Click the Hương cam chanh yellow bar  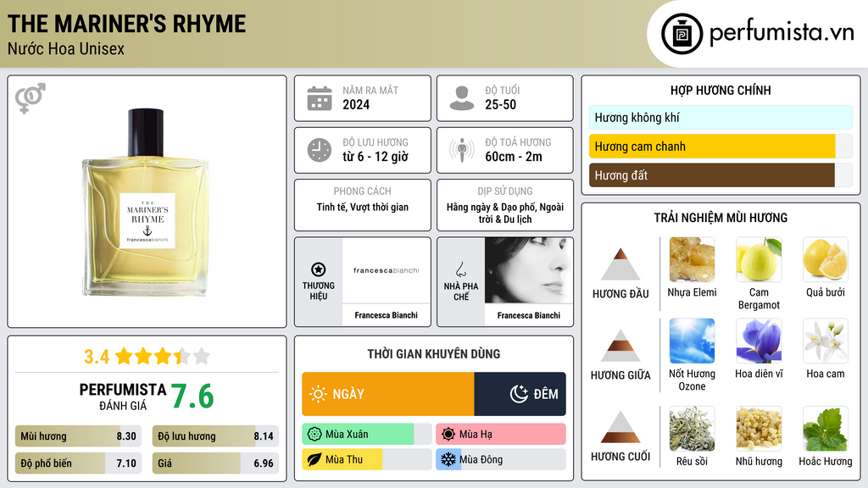pos(712,147)
